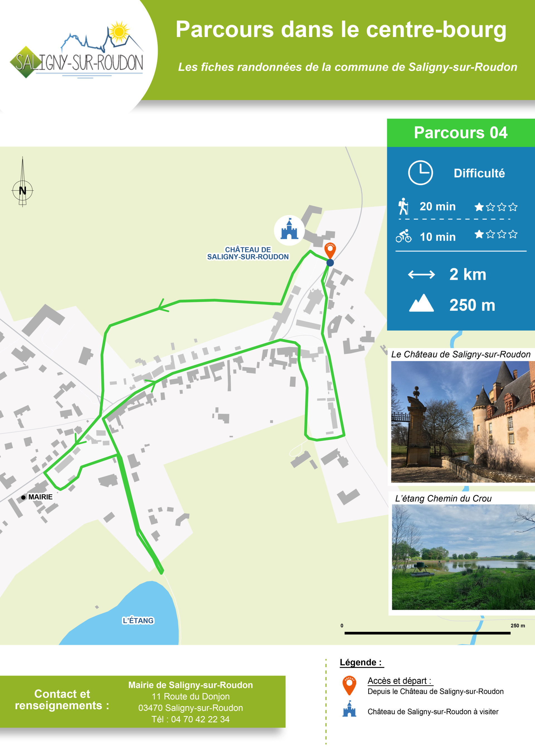
Task: Click the orange départ pin on map
Action: (330, 251)
